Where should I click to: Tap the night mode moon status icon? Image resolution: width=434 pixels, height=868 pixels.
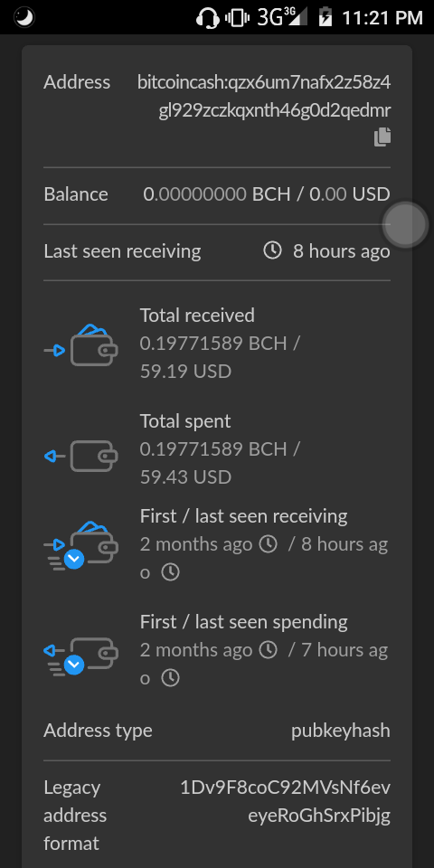24,17
